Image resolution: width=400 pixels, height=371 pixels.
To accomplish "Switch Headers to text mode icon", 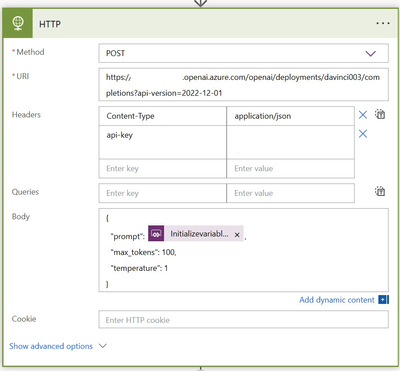I will point(380,114).
